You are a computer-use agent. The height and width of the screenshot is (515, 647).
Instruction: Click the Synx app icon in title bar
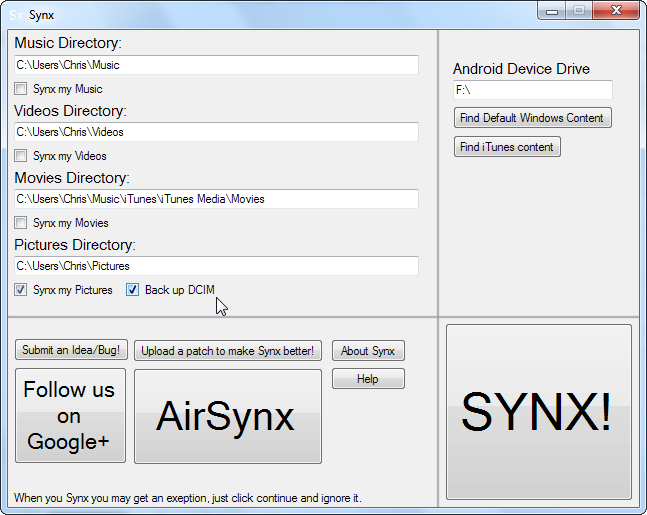coord(16,15)
